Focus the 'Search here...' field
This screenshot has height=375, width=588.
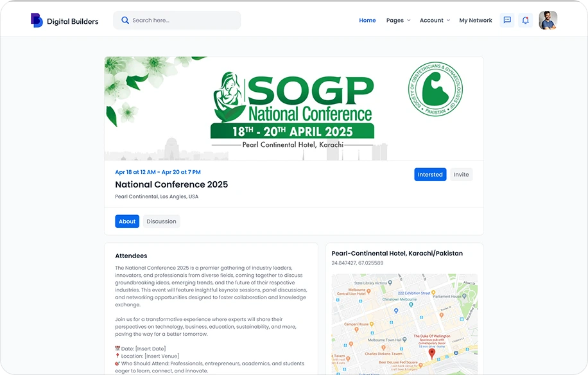click(177, 21)
